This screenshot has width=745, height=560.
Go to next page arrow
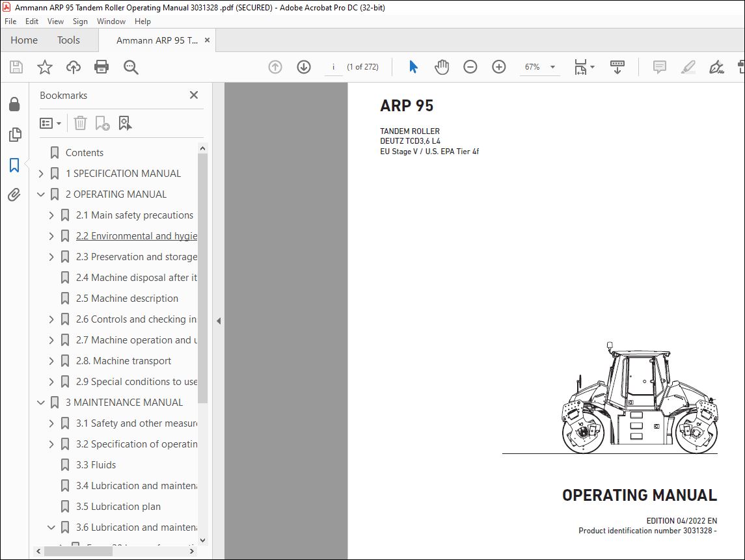[304, 67]
